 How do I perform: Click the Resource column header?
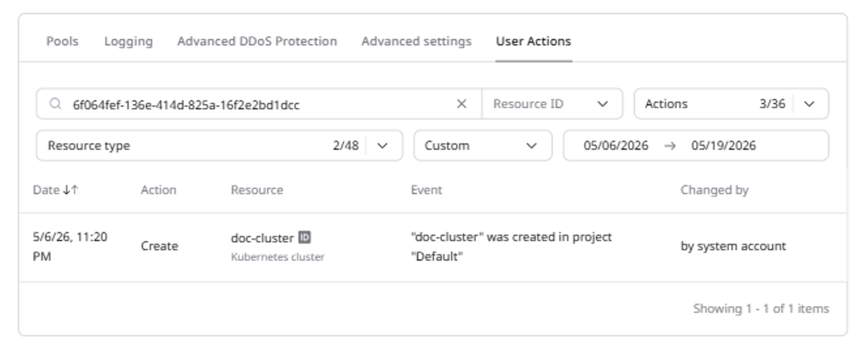click(x=257, y=190)
